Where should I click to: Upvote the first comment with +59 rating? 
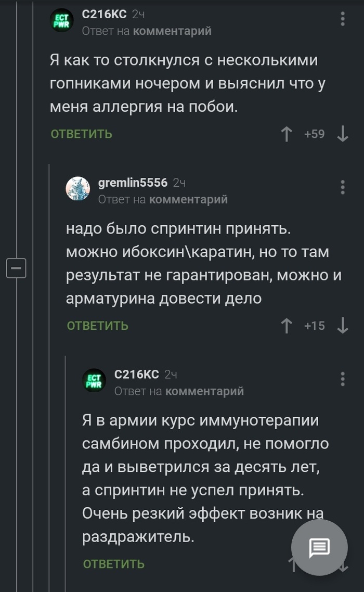pos(286,134)
